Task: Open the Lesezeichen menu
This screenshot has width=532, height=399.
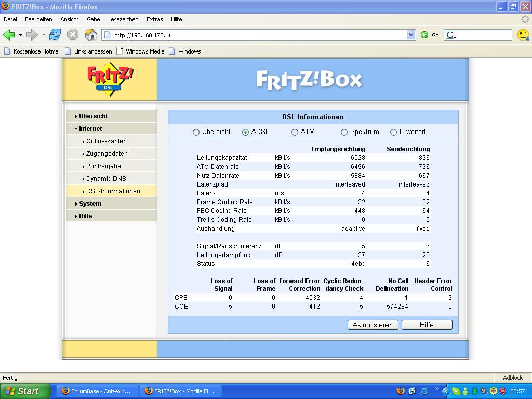Action: click(123, 19)
